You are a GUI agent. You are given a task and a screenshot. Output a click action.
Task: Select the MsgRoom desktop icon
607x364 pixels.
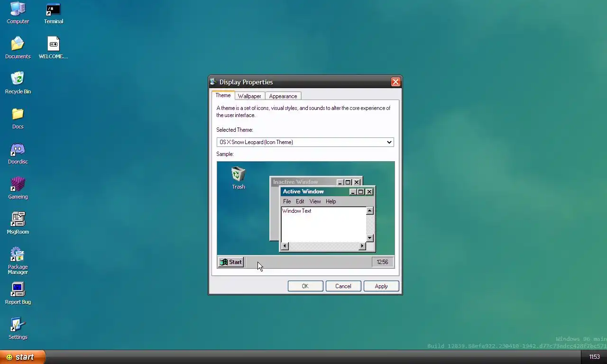[x=18, y=224]
